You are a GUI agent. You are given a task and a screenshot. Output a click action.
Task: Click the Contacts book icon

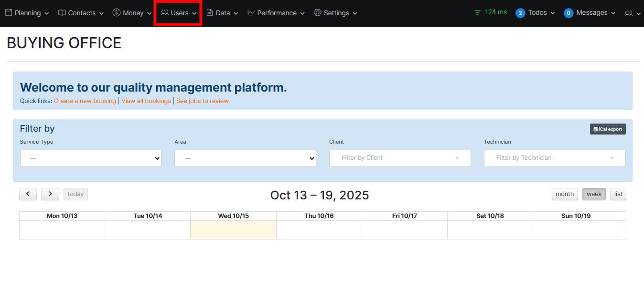[x=62, y=13]
